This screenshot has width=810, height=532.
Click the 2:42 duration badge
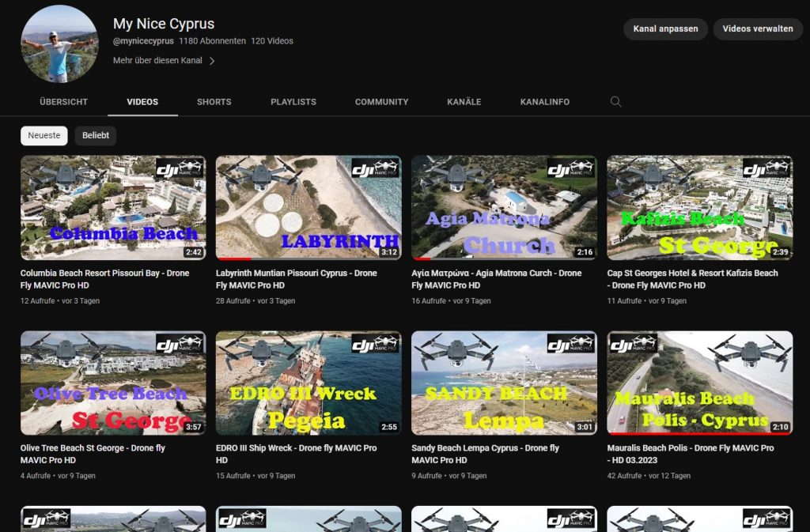point(193,252)
